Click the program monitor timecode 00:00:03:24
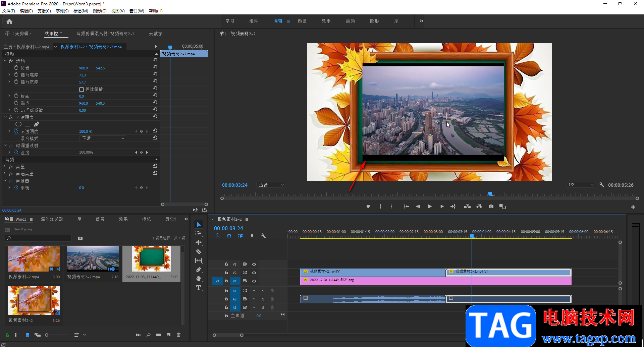644x347 pixels. [x=234, y=185]
